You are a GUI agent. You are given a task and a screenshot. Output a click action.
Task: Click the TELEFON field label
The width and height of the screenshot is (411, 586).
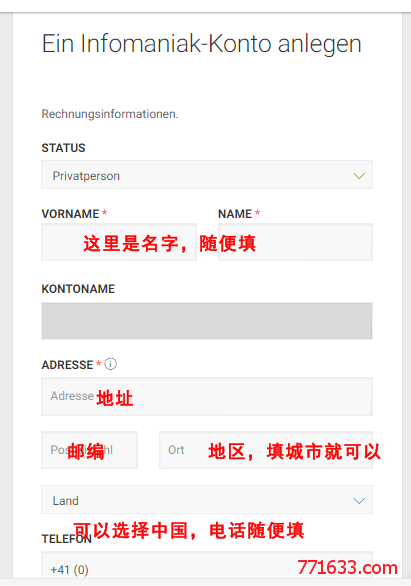point(67,539)
